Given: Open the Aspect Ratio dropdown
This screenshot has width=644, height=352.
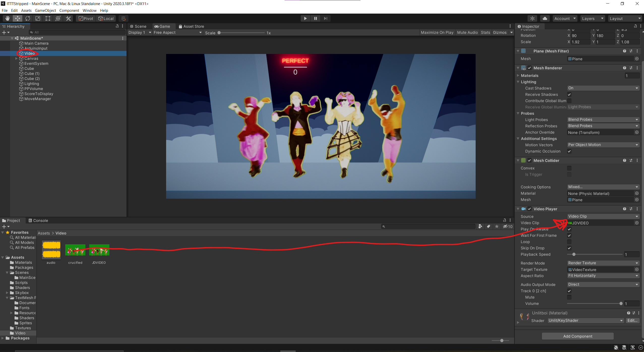Looking at the screenshot, I should [603, 276].
